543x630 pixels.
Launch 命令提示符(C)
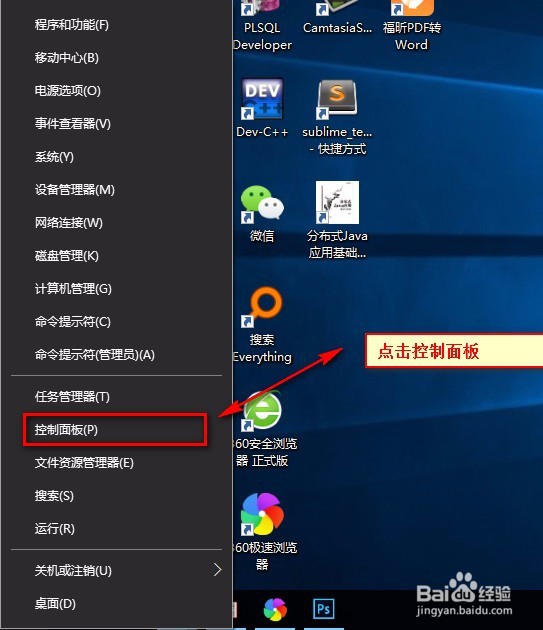[x=116, y=321]
